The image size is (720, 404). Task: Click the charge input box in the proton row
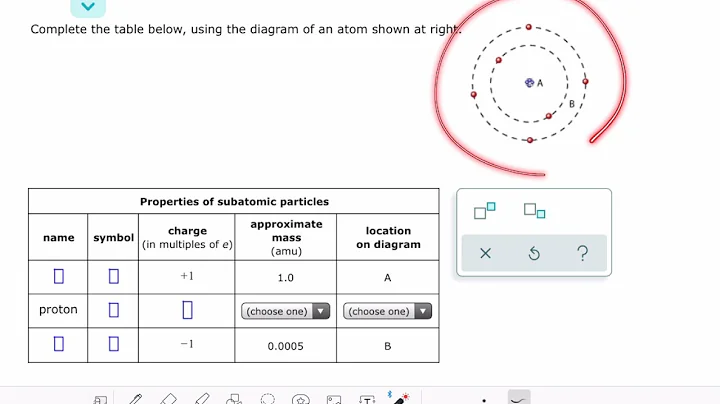(x=187, y=310)
